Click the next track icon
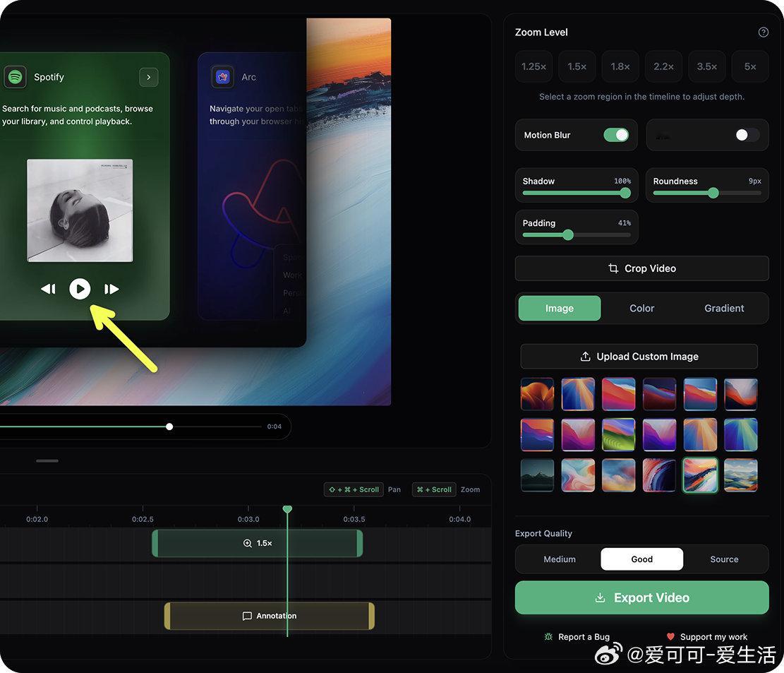The width and height of the screenshot is (784, 673). pyautogui.click(x=111, y=289)
